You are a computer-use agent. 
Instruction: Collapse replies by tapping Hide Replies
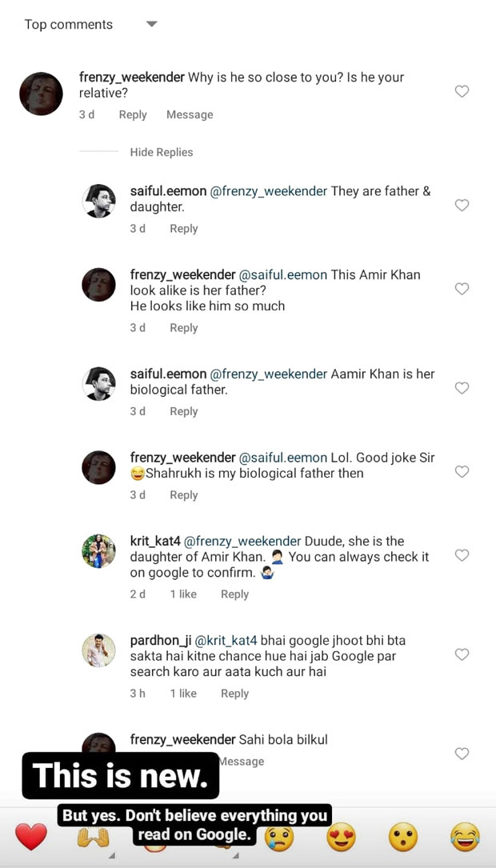click(161, 152)
